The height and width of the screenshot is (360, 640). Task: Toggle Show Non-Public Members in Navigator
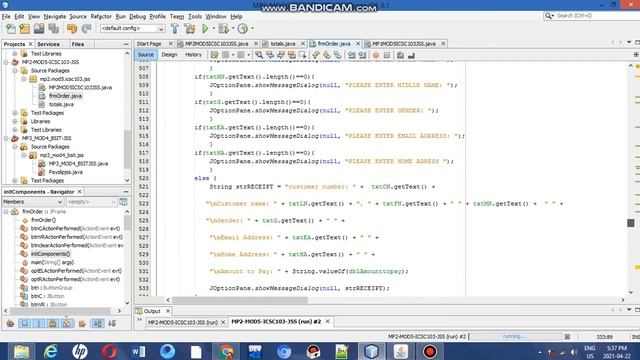[53, 324]
